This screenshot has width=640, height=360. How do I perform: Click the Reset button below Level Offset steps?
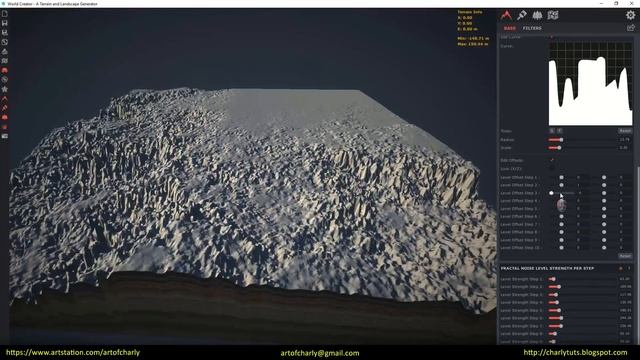[x=625, y=256]
